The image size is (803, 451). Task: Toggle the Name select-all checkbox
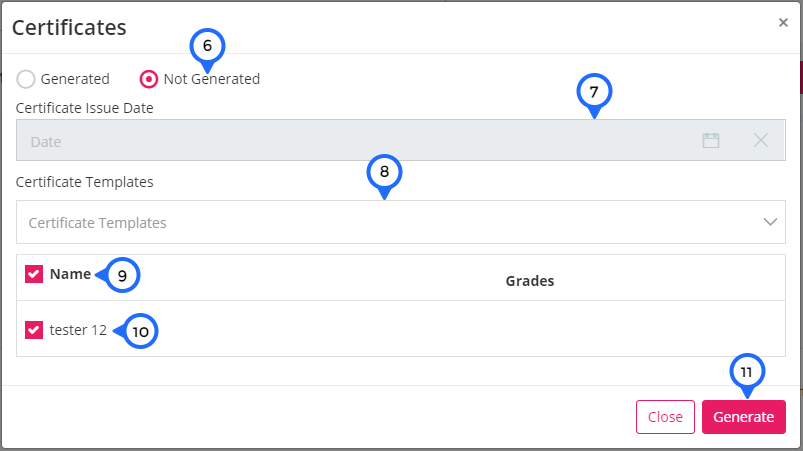pyautogui.click(x=34, y=274)
